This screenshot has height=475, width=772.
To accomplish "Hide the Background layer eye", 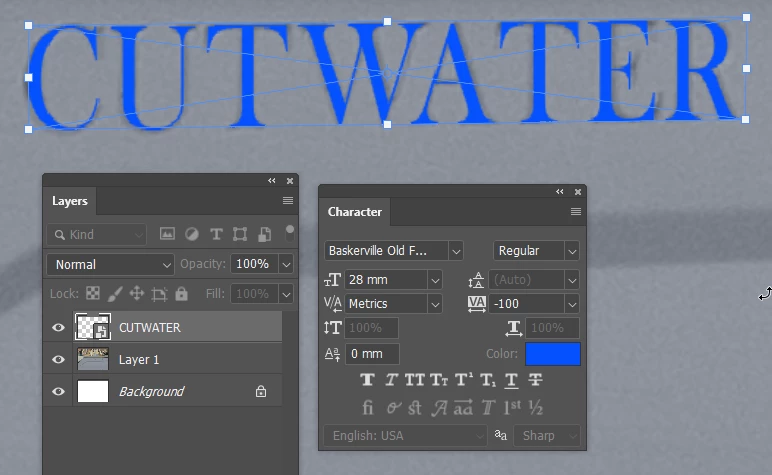I will click(x=58, y=391).
